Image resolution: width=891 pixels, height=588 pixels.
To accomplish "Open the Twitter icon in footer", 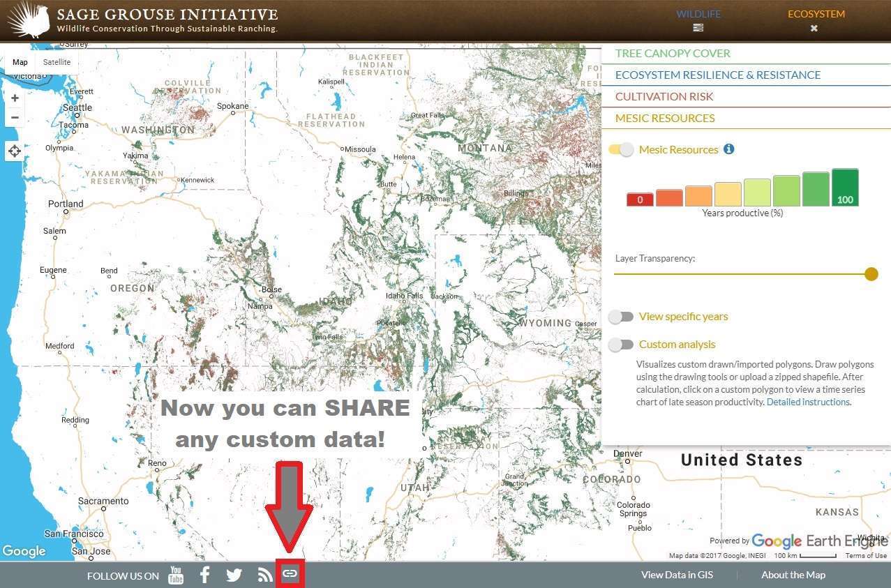I will [x=234, y=575].
